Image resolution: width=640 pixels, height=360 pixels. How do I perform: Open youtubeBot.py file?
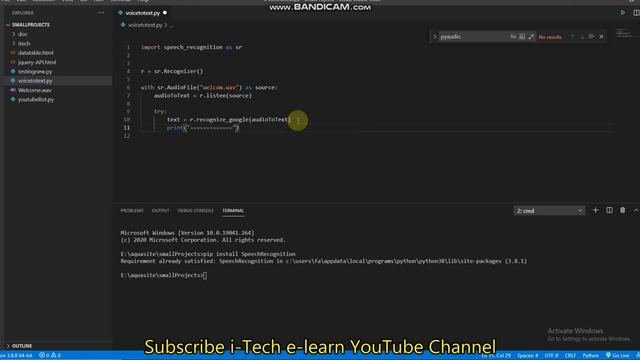[36, 100]
